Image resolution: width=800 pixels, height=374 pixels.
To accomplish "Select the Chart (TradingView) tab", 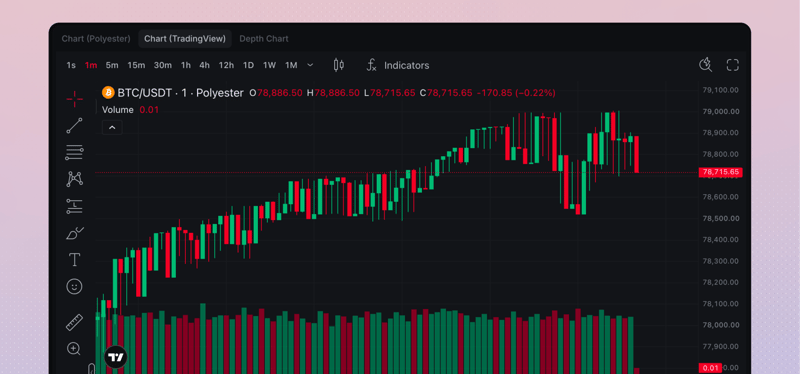I will 185,39.
